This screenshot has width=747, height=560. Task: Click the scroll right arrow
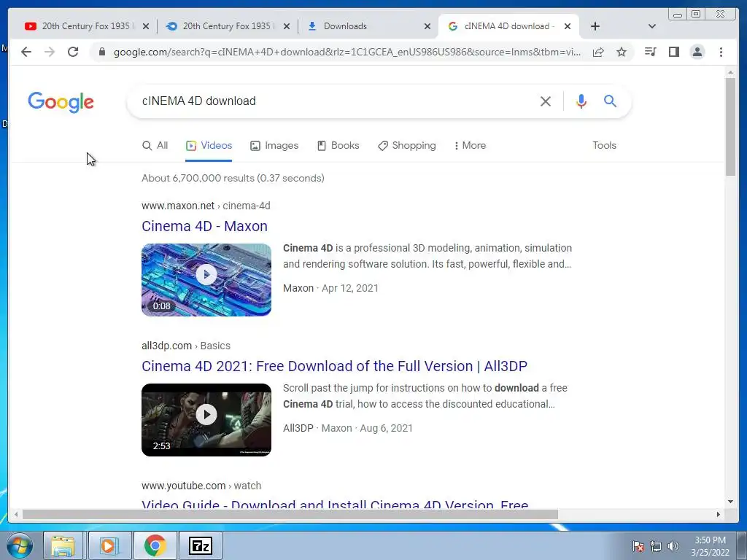[x=719, y=514]
